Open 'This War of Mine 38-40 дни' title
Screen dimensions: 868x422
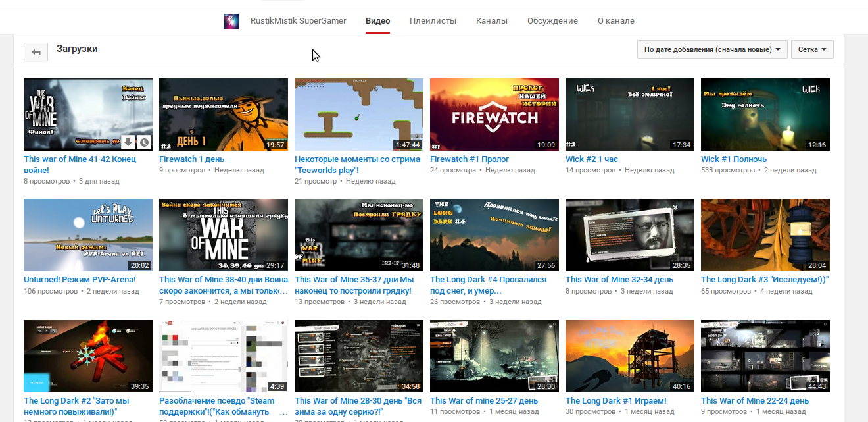(x=224, y=285)
